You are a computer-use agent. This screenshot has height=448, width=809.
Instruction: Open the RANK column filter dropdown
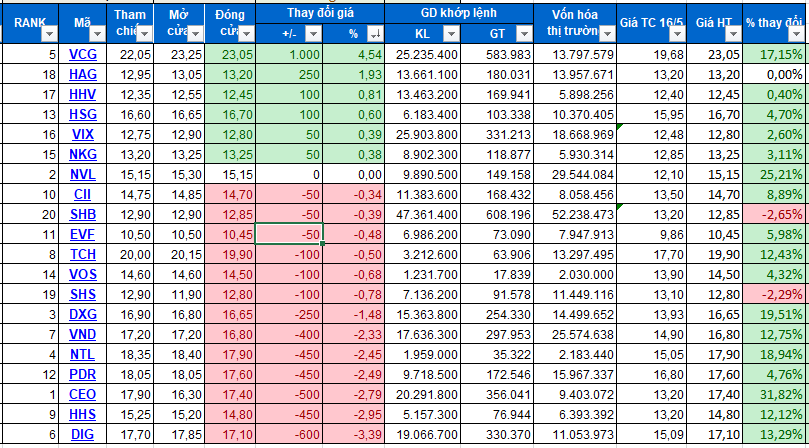pyautogui.click(x=50, y=34)
